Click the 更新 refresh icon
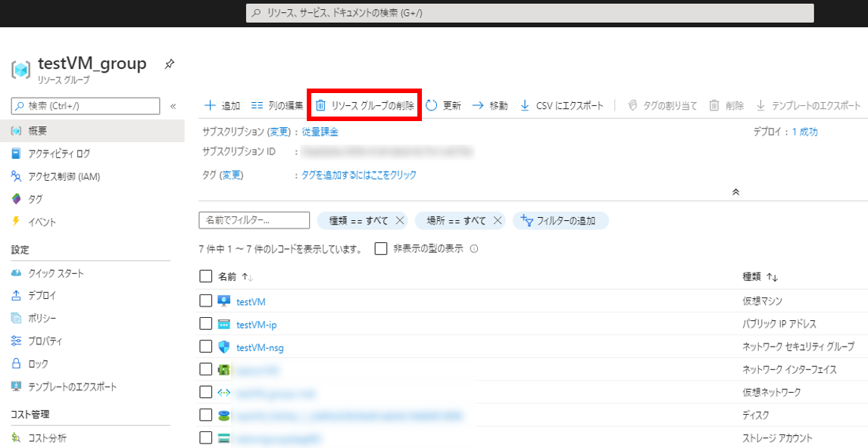The image size is (868, 448). click(x=432, y=106)
